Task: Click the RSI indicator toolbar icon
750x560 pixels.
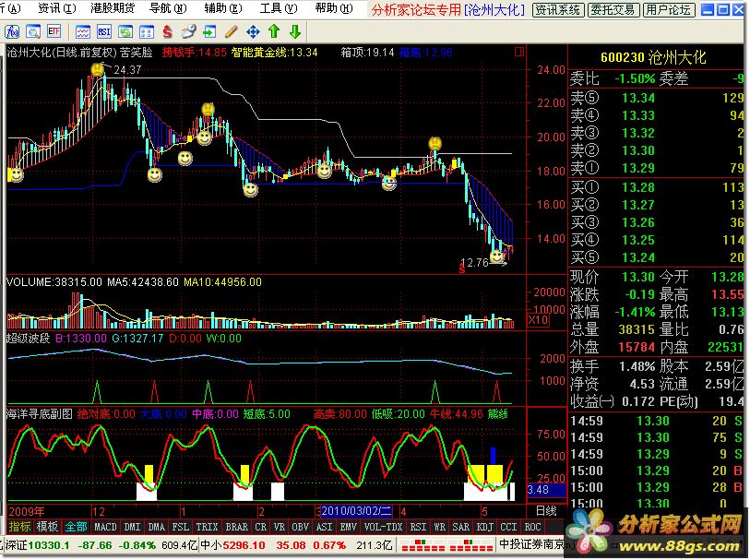Action: [x=104, y=32]
